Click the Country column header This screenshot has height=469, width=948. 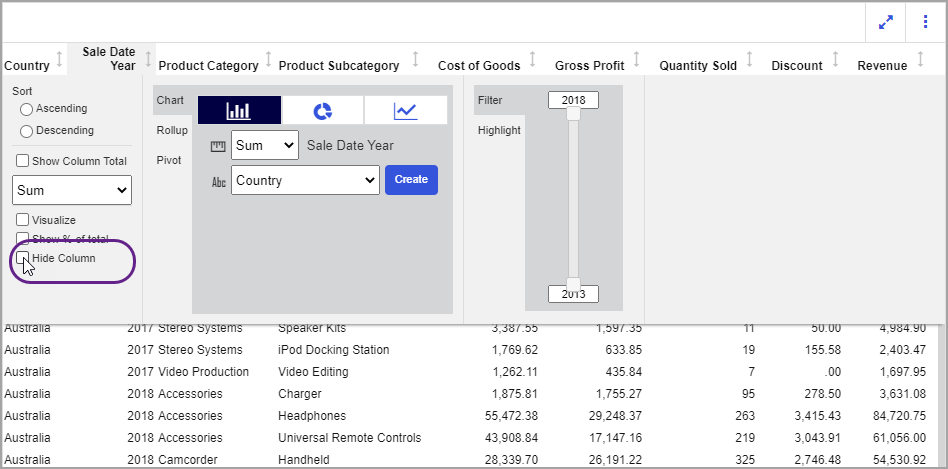[x=27, y=66]
